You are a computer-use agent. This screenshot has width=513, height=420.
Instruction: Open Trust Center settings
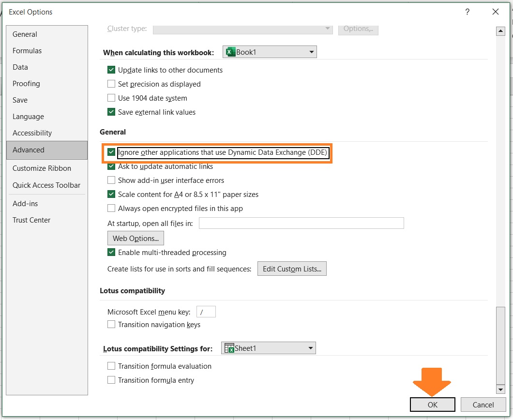47,220
